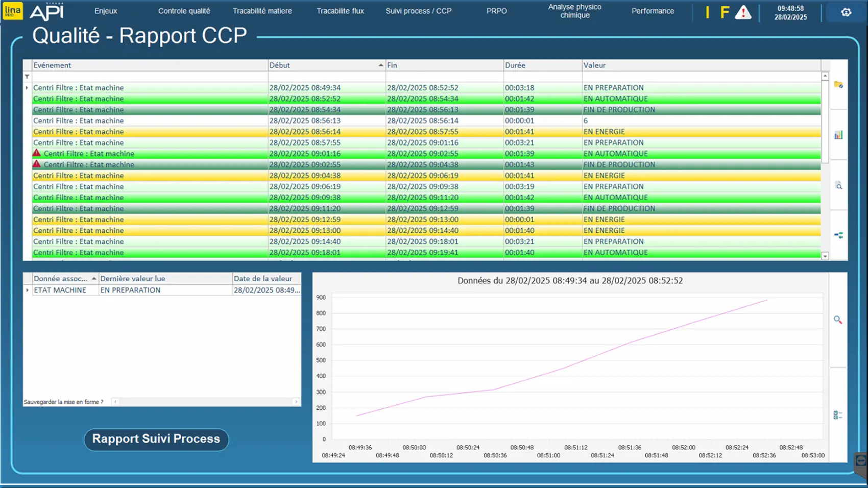Click the magnifier zoom icon next to the chart

838,320
